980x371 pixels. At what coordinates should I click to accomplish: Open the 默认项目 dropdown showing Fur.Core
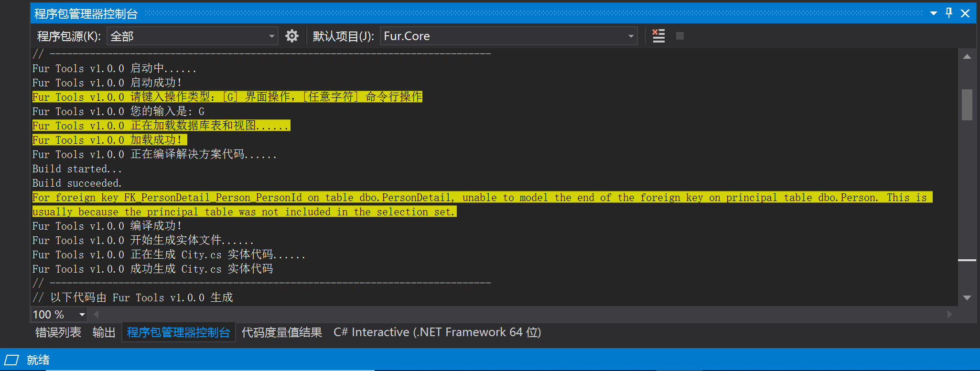[631, 36]
